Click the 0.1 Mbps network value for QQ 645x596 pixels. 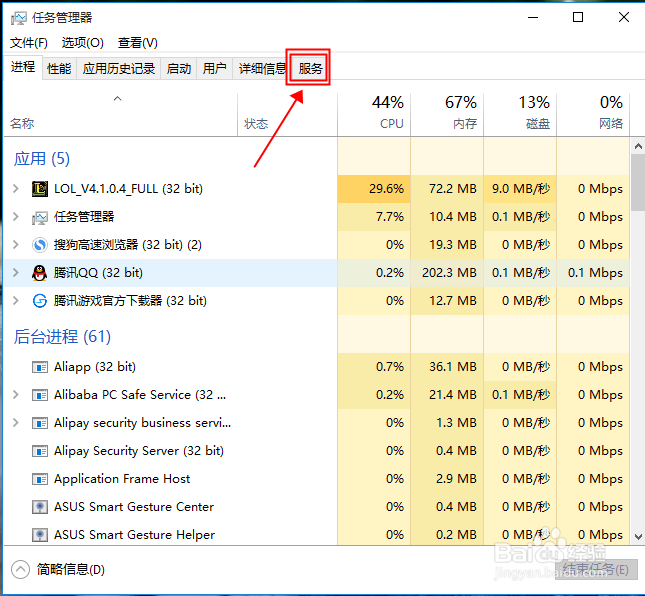pyautogui.click(x=595, y=273)
